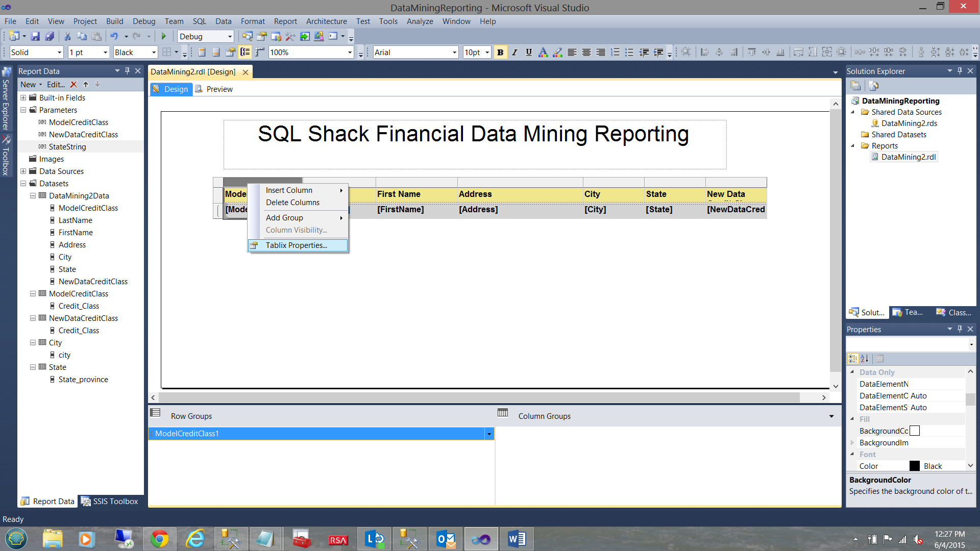The width and height of the screenshot is (980, 551).
Task: Open the Debug configuration dropdown
Action: pos(230,36)
